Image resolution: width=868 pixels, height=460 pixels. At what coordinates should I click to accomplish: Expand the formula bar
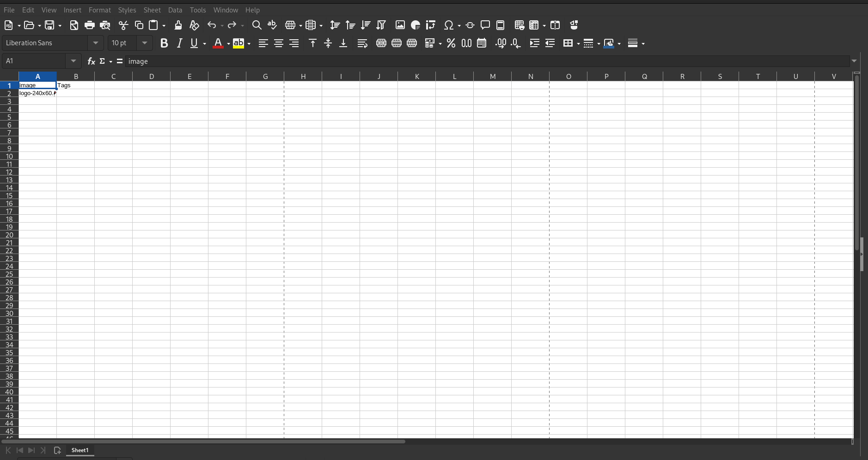click(x=854, y=61)
